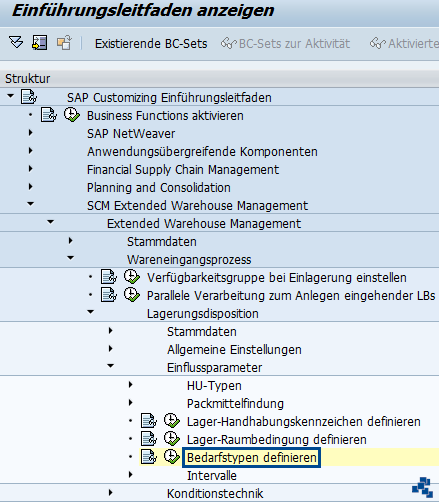The height and width of the screenshot is (502, 439).
Task: Expand the Konditionstechnik node
Action: tap(111, 493)
